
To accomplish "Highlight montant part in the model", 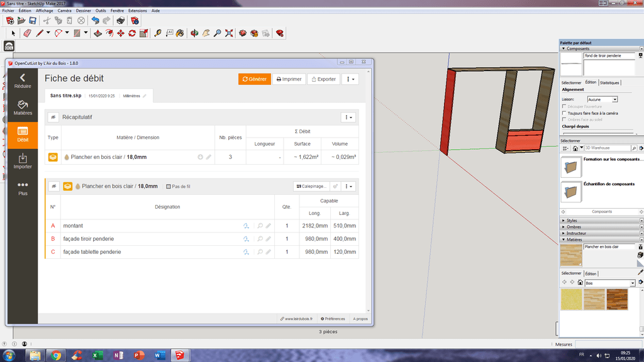I will 260,226.
